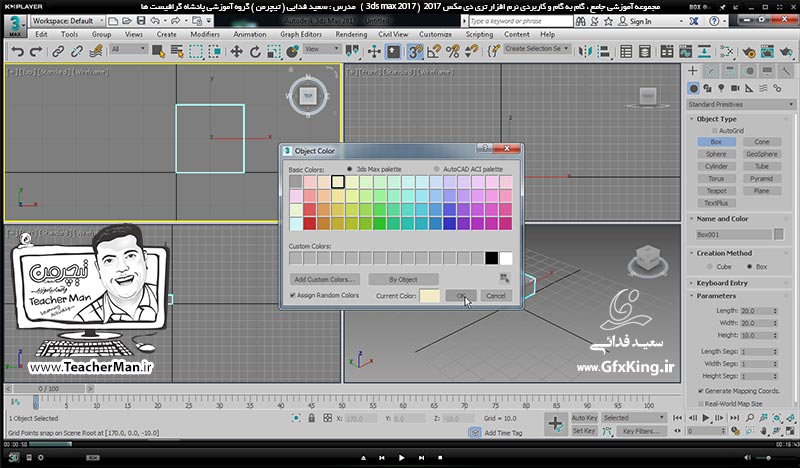Click the Box001 object color swatch

[x=779, y=234]
